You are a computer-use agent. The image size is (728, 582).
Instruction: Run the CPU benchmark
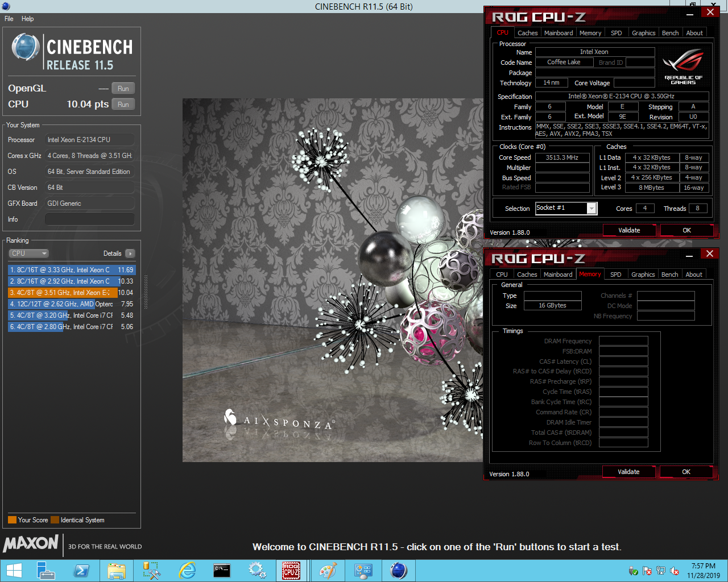click(x=123, y=105)
